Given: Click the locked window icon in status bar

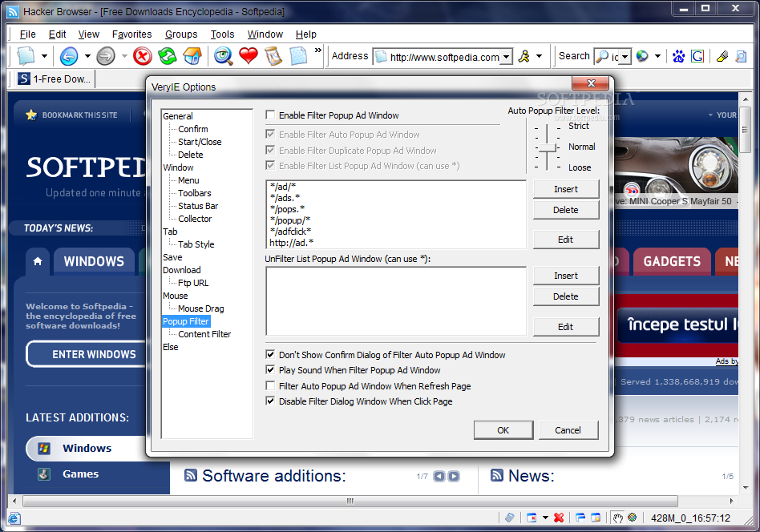Looking at the screenshot, I should click(596, 518).
